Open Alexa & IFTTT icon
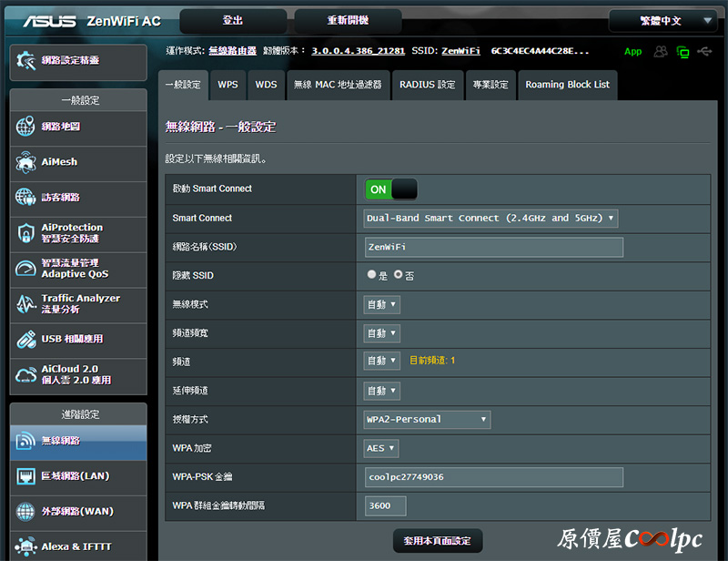 [25, 546]
